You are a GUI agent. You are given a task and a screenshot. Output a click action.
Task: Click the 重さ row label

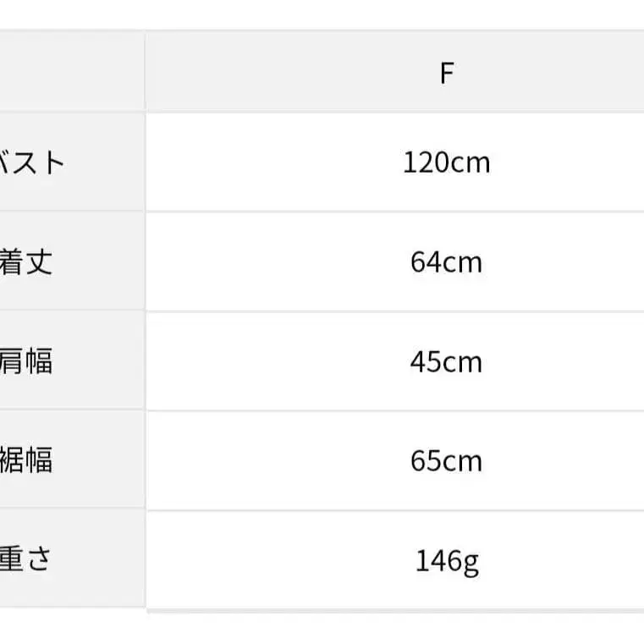(25, 559)
